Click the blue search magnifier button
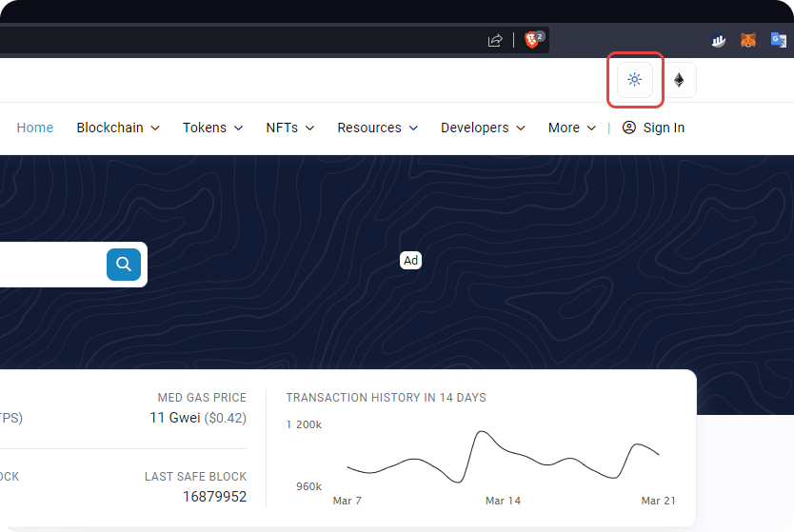This screenshot has height=532, width=794. [124, 264]
